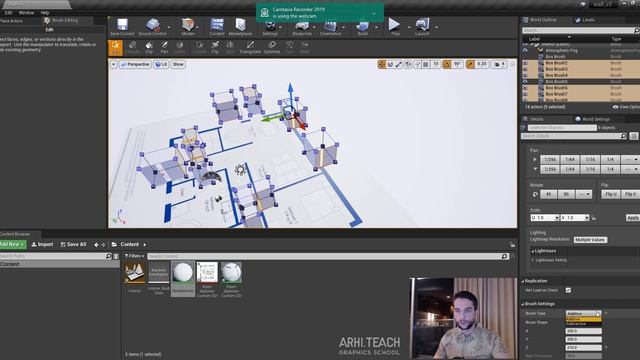Open the Perspective view mode menu
This screenshot has width=640, height=360.
135,64
